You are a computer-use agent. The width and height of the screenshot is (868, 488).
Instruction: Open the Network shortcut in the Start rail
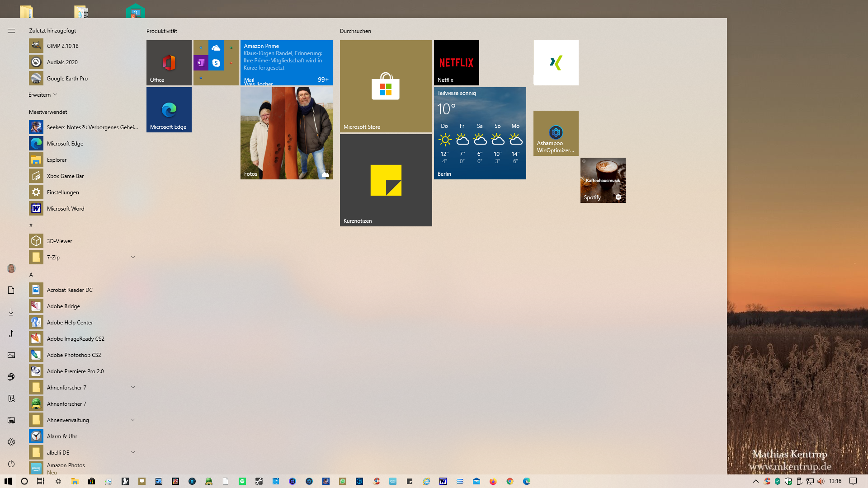[11, 377]
